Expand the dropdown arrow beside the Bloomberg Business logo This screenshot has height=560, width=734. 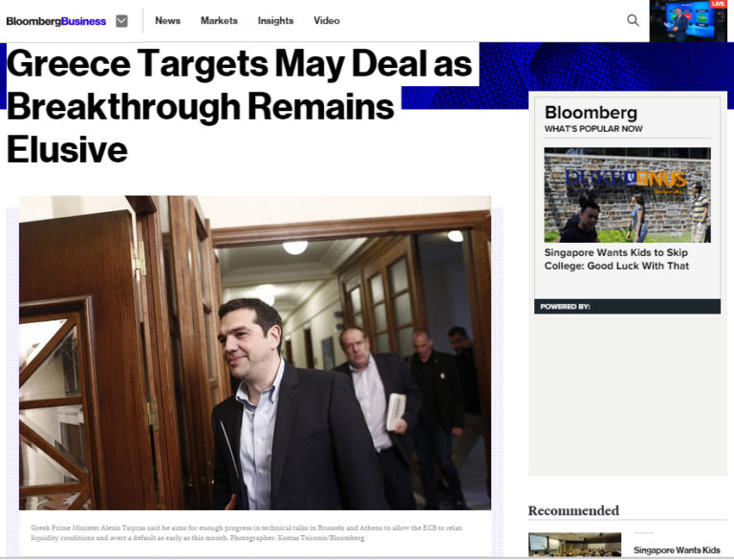coord(121,21)
